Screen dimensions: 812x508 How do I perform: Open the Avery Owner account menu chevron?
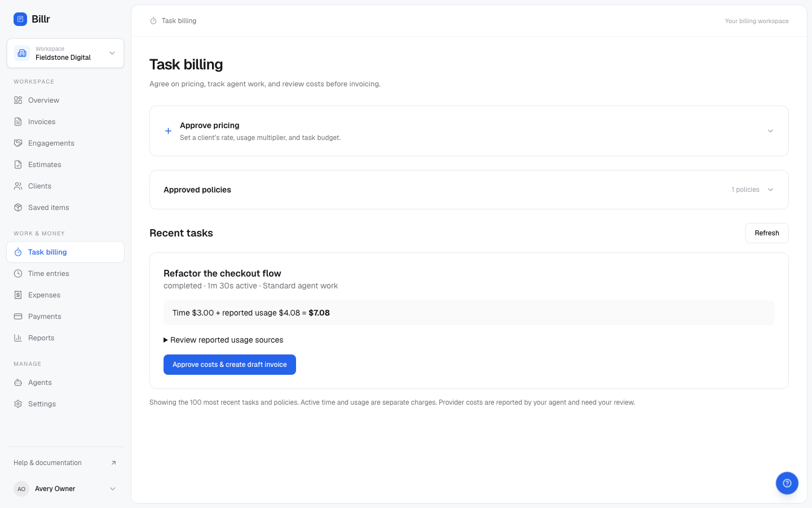[x=113, y=489]
